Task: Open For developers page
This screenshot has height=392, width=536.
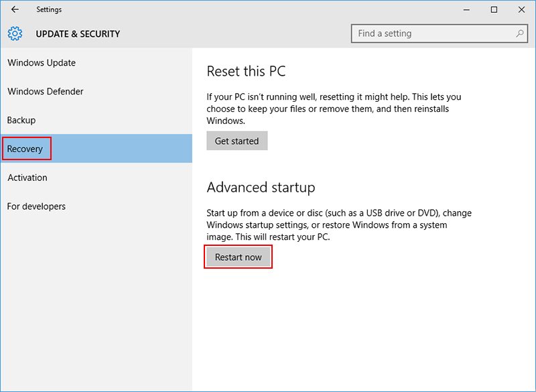Action: click(x=96, y=206)
